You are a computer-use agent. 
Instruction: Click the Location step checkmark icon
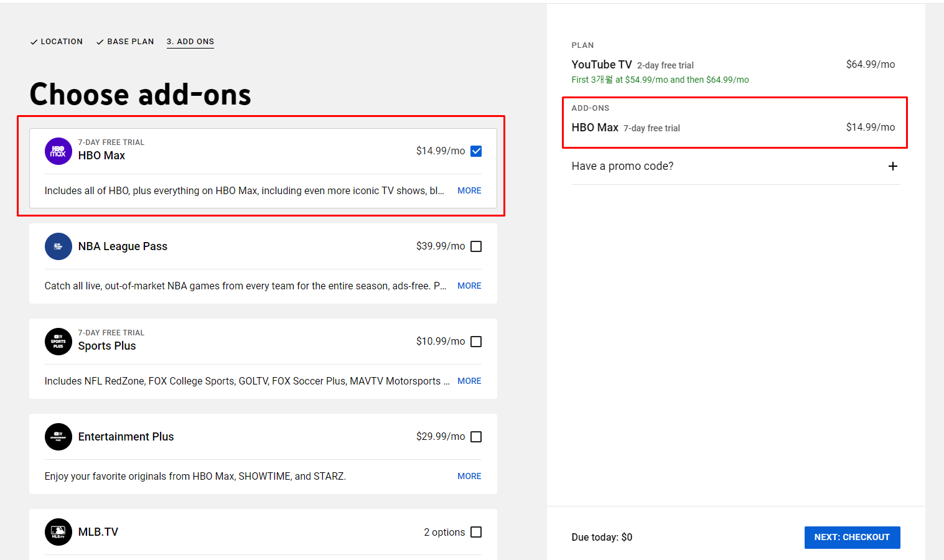(34, 42)
